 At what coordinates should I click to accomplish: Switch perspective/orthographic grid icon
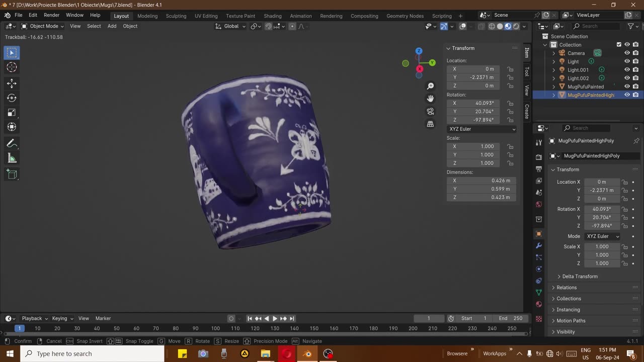click(431, 124)
